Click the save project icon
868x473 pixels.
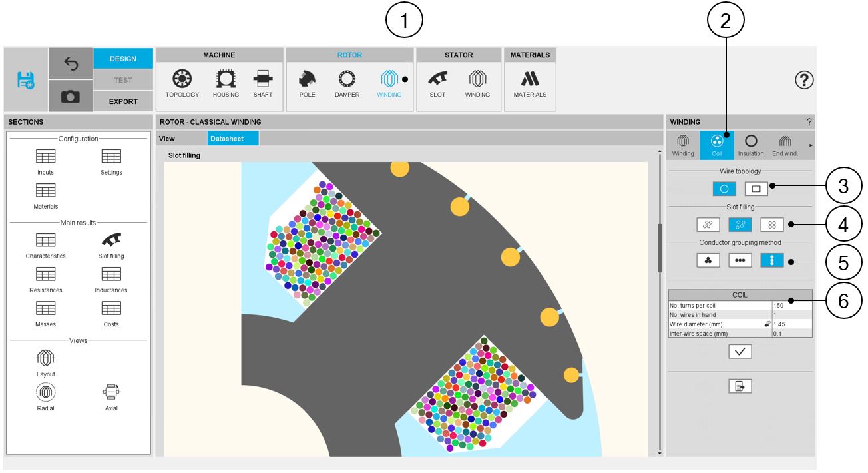tap(25, 80)
